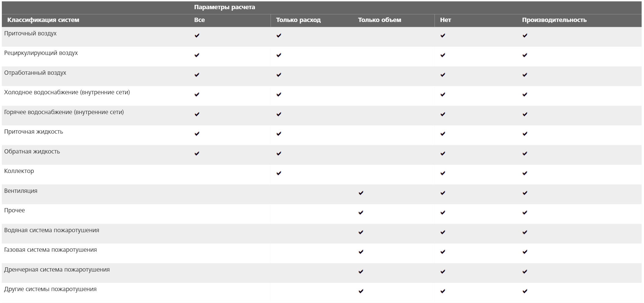The width and height of the screenshot is (644, 303).
Task: Select the Производительность column header
Action: pyautogui.click(x=554, y=20)
